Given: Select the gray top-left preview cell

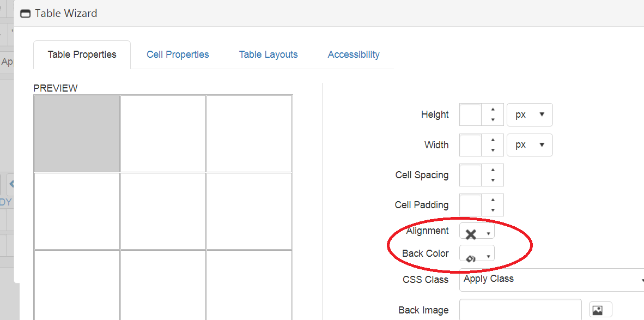Looking at the screenshot, I should (x=77, y=134).
